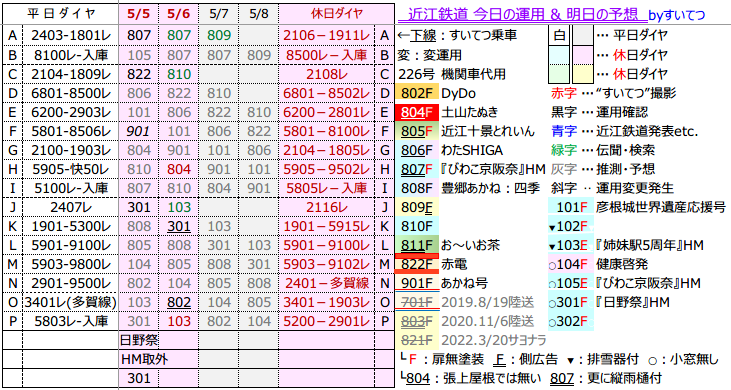This screenshot has width=731, height=390.
Task: Click the byすいてつ author text
Action: [x=676, y=16]
